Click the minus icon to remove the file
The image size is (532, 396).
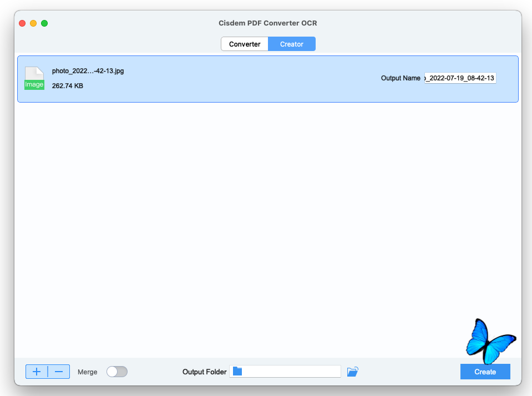[x=59, y=372]
